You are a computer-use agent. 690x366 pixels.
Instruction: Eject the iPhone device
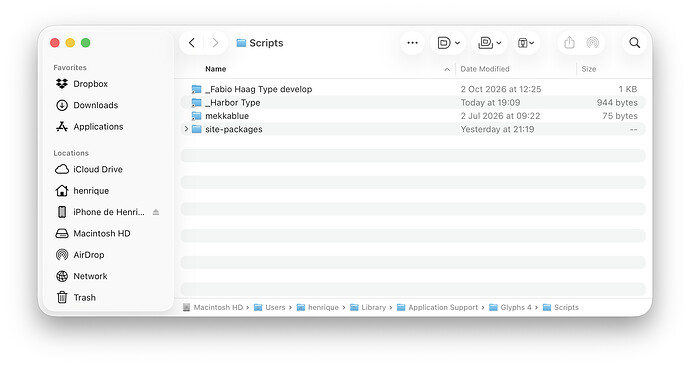[x=156, y=212]
